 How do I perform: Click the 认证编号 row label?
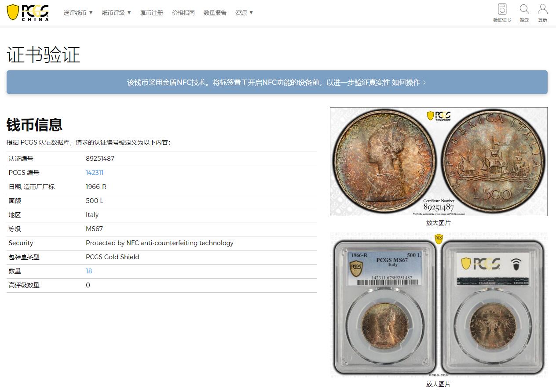pyautogui.click(x=21, y=159)
